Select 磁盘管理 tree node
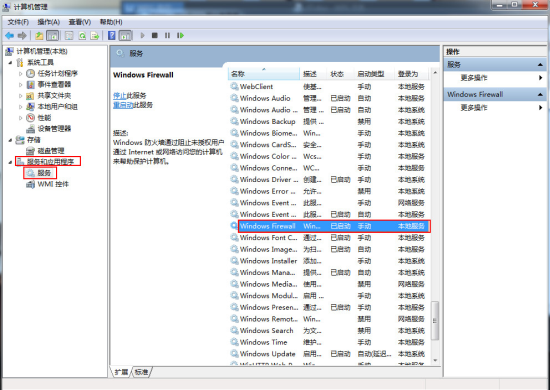The image size is (550, 390). click(x=51, y=151)
